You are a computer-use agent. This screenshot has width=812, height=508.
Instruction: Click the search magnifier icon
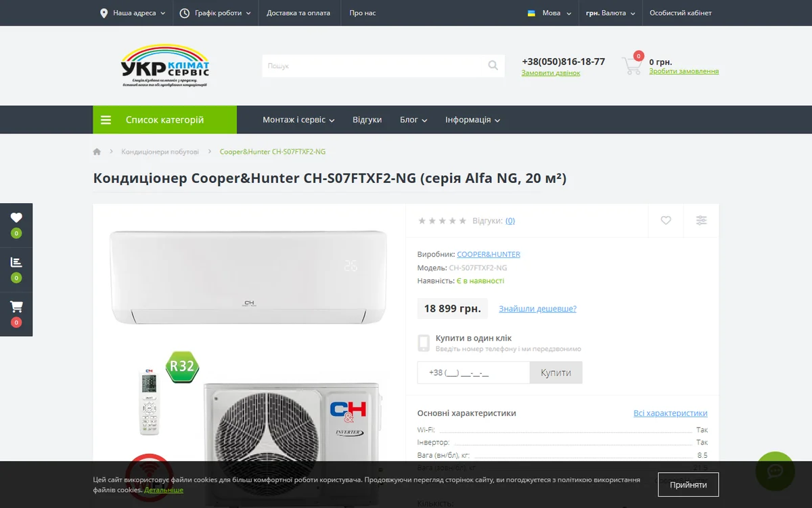pyautogui.click(x=493, y=66)
